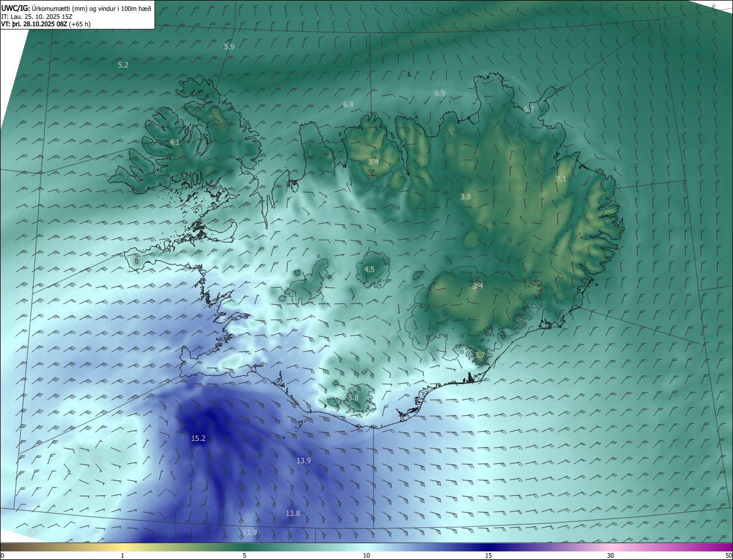The width and height of the screenshot is (733, 560).
Task: Select the 5.8 value label
Action: (353, 397)
